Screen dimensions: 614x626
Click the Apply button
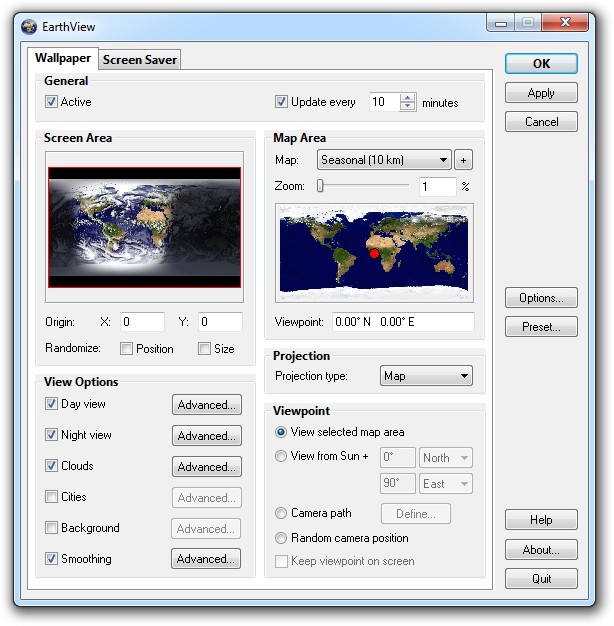click(x=541, y=93)
